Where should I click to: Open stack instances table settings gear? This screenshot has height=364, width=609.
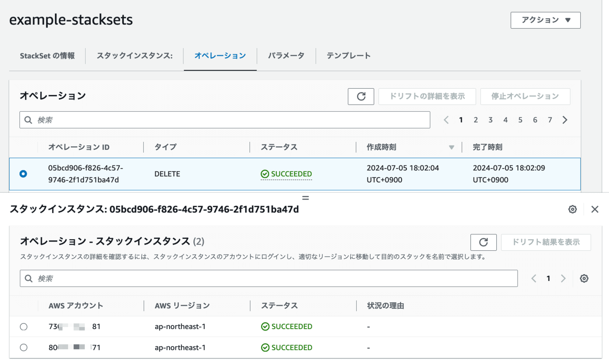coord(584,278)
